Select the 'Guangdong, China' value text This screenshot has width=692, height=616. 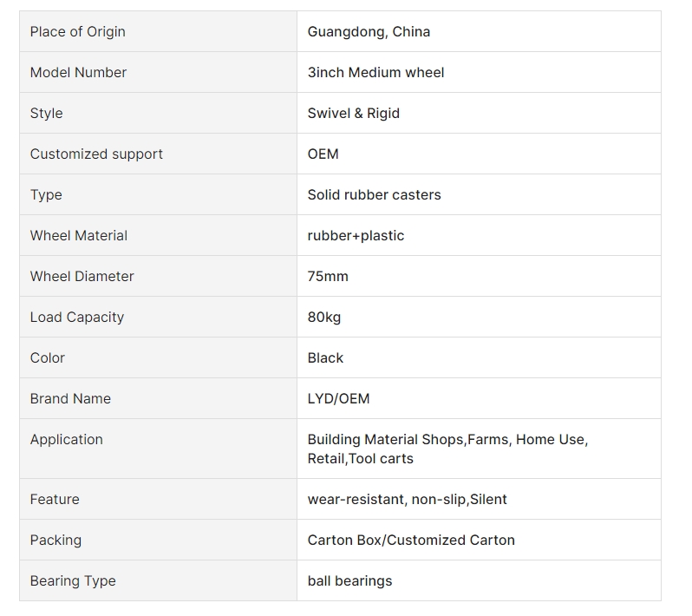pyautogui.click(x=369, y=32)
